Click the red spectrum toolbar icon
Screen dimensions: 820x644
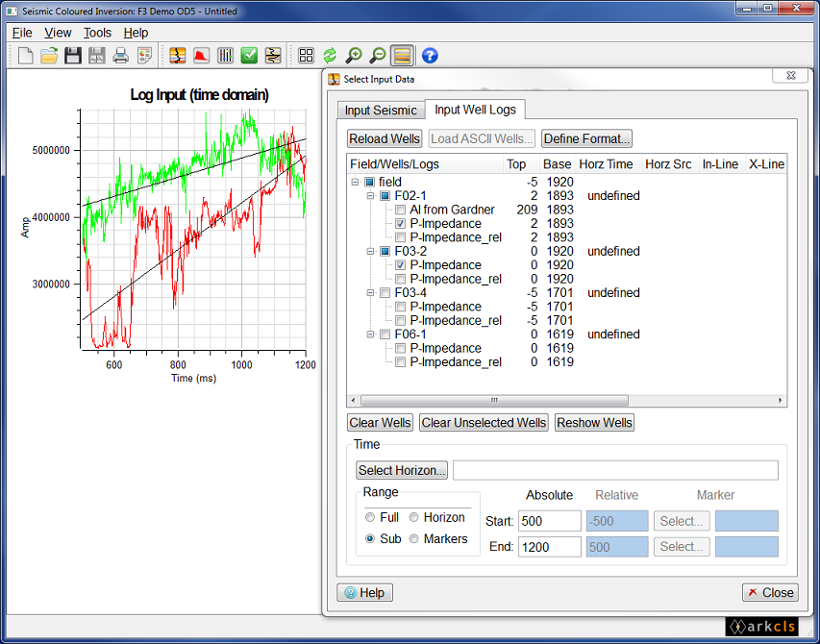point(201,56)
